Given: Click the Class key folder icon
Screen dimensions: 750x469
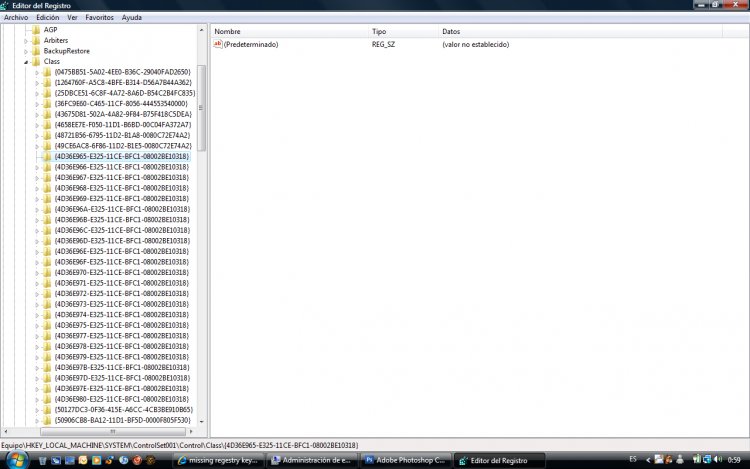Looking at the screenshot, I should coord(35,62).
